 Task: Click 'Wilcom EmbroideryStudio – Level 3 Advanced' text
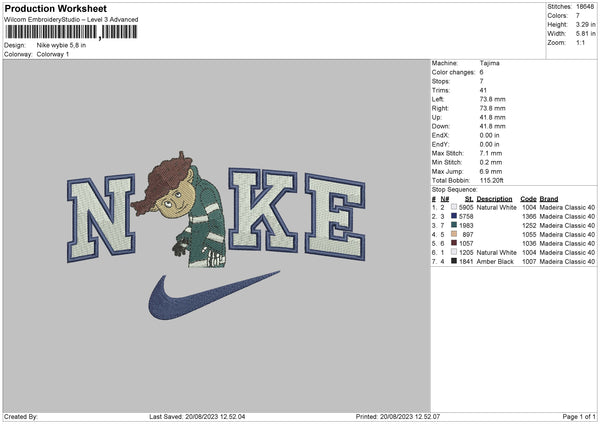click(x=71, y=20)
